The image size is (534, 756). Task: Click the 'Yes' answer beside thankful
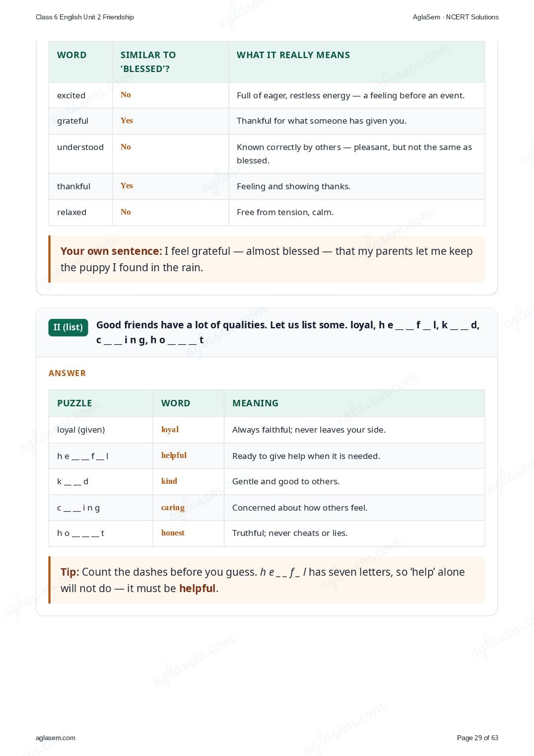click(x=127, y=186)
